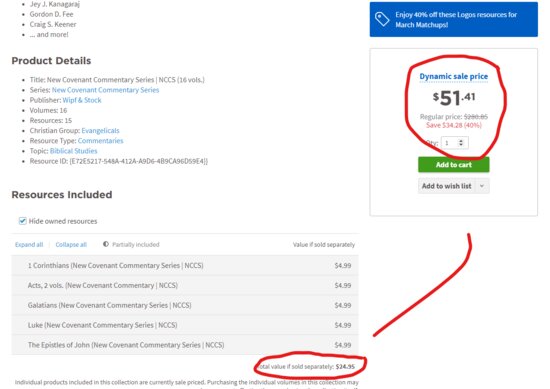Screen dimensions: 550x389
Task: Select the 1 Corinthians resource row
Action: (185, 266)
